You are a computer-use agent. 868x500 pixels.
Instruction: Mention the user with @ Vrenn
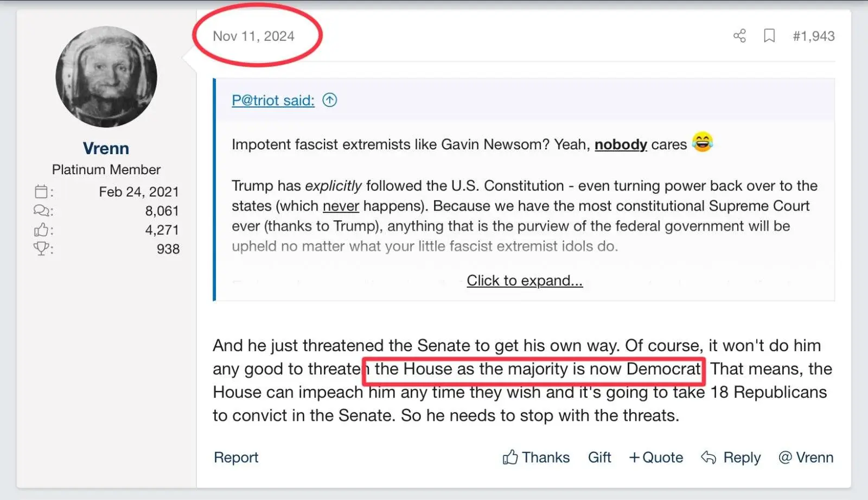pyautogui.click(x=806, y=457)
